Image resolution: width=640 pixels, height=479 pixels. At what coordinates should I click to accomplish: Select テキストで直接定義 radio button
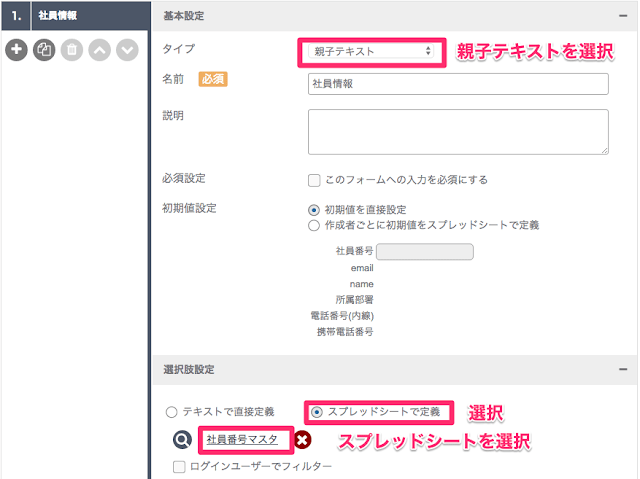(x=171, y=412)
